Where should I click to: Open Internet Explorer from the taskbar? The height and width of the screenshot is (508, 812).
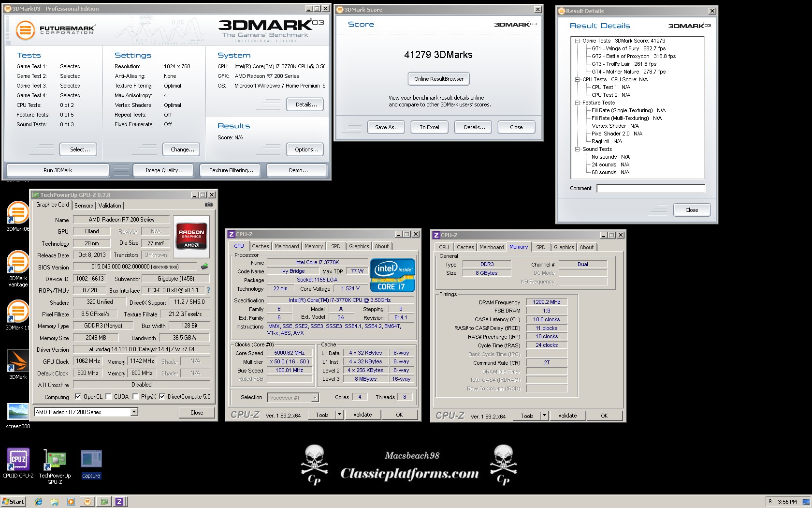[39, 502]
